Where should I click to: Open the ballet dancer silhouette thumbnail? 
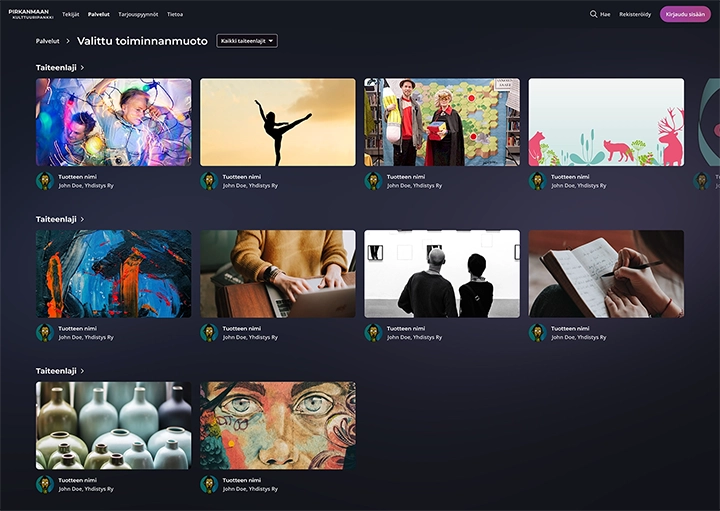pos(278,122)
